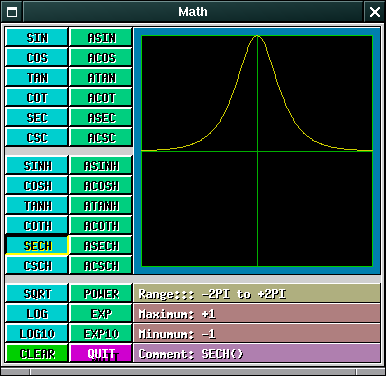Select the POWER button
Viewport: 386px width, 376px height.
tap(101, 293)
